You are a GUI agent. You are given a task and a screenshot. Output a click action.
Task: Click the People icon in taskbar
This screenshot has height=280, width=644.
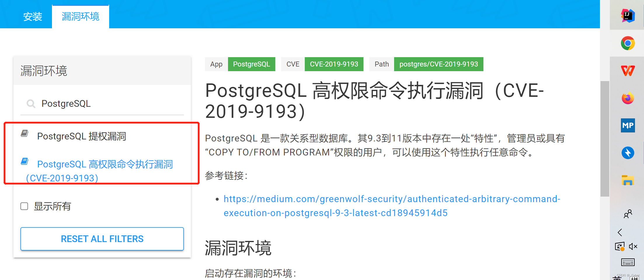pyautogui.click(x=628, y=214)
